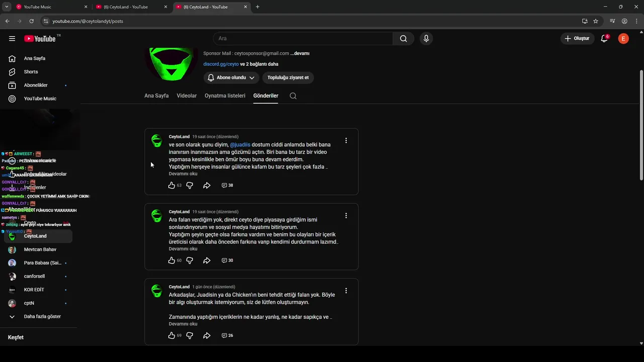Open the Chrome profile icon

point(624,21)
